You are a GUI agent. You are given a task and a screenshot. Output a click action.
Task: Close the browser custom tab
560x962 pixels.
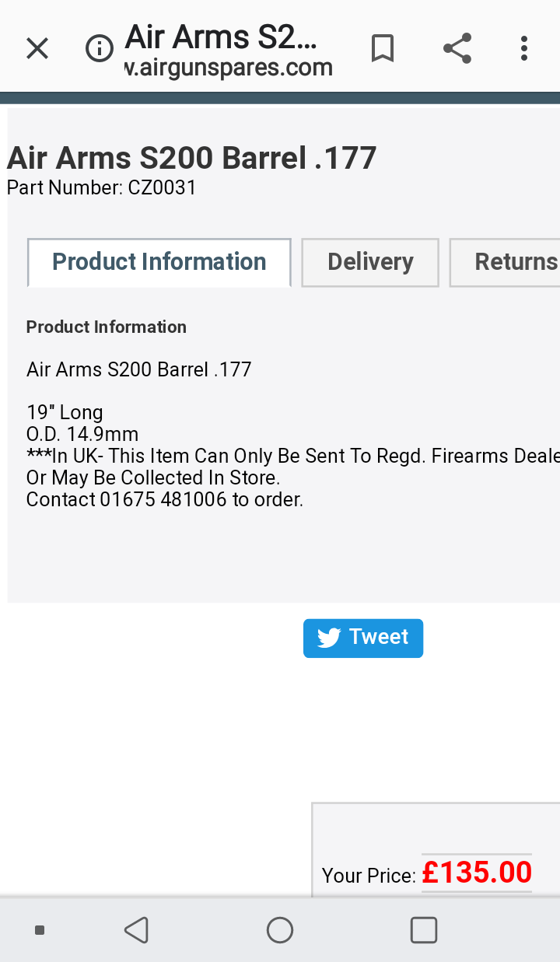pos(37,49)
